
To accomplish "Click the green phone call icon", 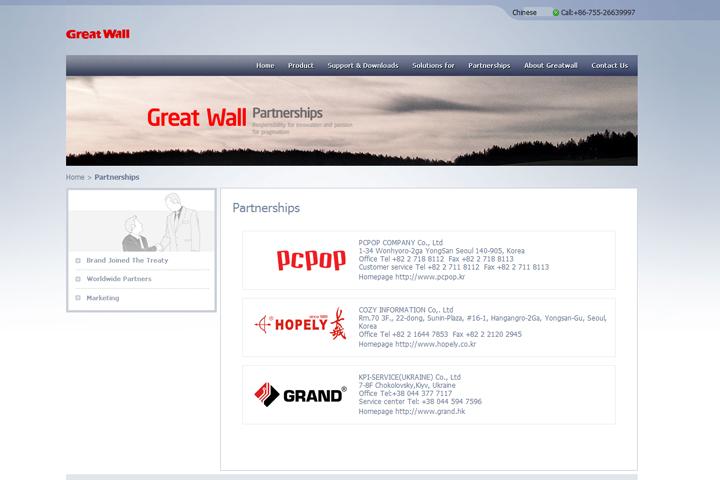I will (556, 13).
